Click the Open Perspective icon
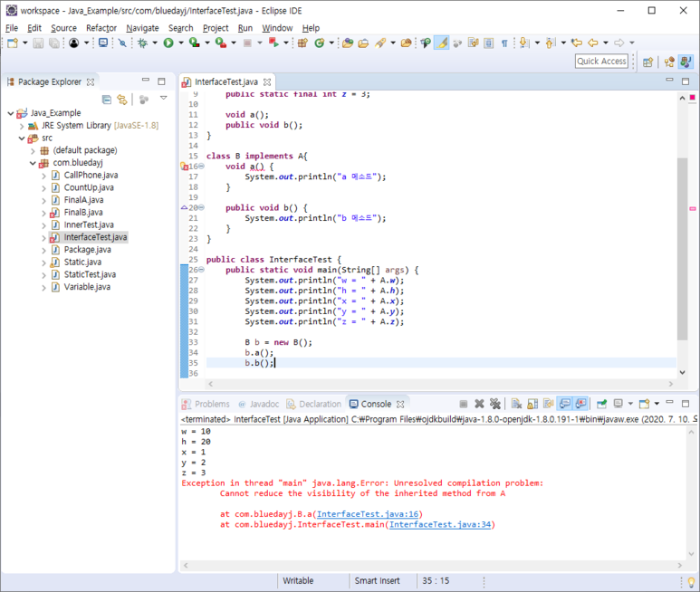Screen dimensions: 700x592 point(647,62)
